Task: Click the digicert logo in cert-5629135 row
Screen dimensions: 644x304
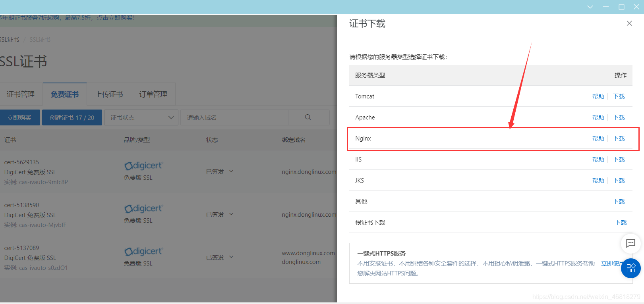Action: [x=143, y=165]
